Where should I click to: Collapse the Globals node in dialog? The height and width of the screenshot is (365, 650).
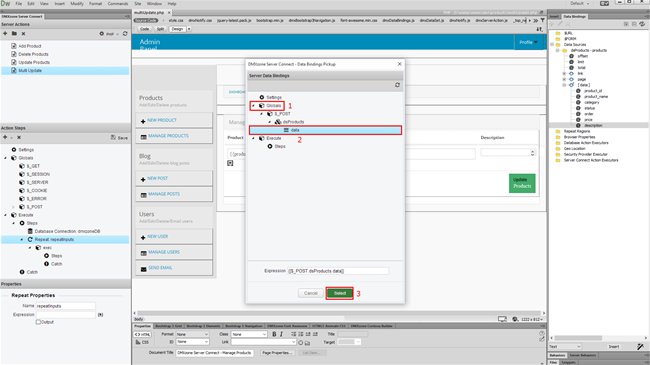tap(253, 106)
